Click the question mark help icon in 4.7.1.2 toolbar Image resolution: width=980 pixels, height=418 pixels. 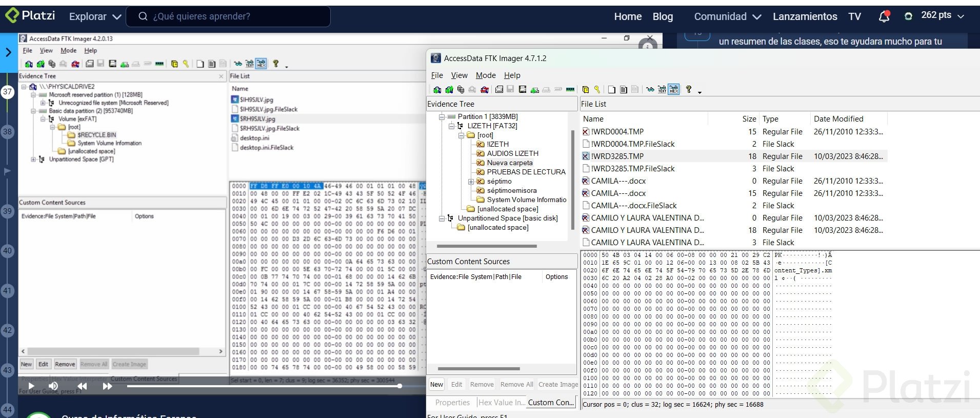tap(688, 89)
